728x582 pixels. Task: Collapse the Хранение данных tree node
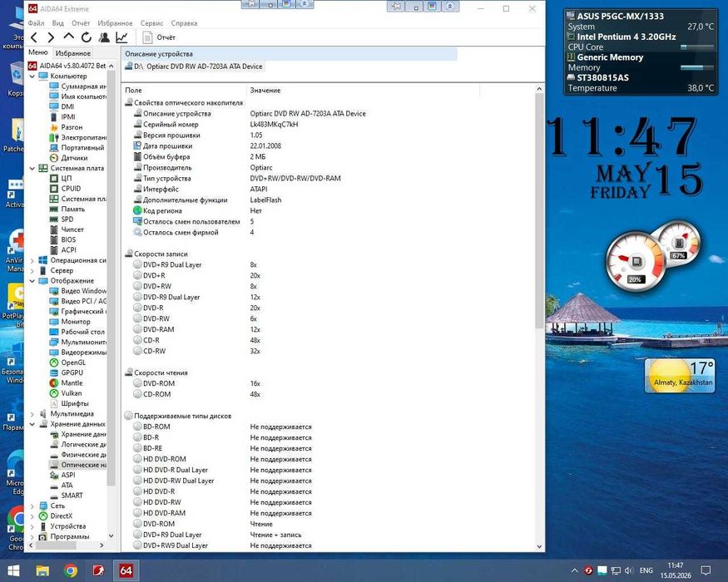pos(32,424)
